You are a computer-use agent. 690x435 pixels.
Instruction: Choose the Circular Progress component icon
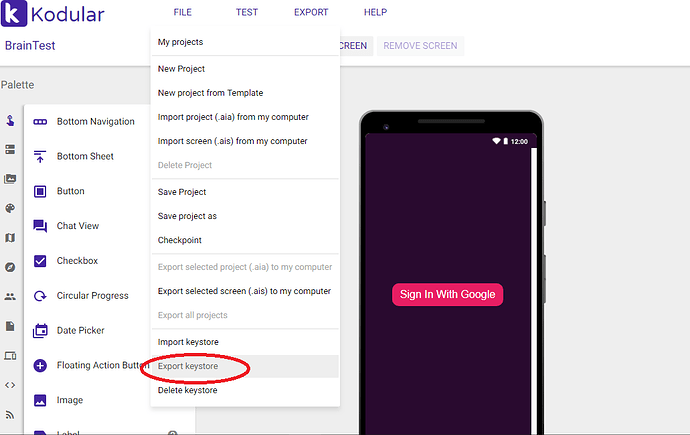pyautogui.click(x=40, y=296)
